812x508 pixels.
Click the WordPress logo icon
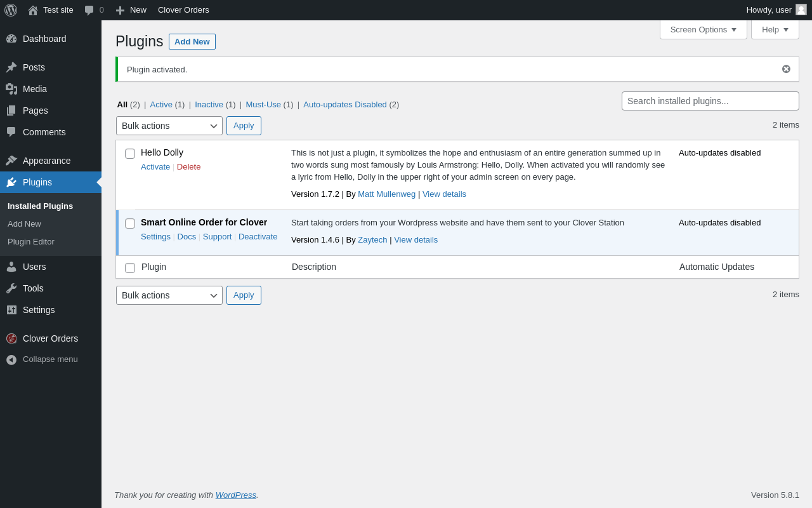11,10
